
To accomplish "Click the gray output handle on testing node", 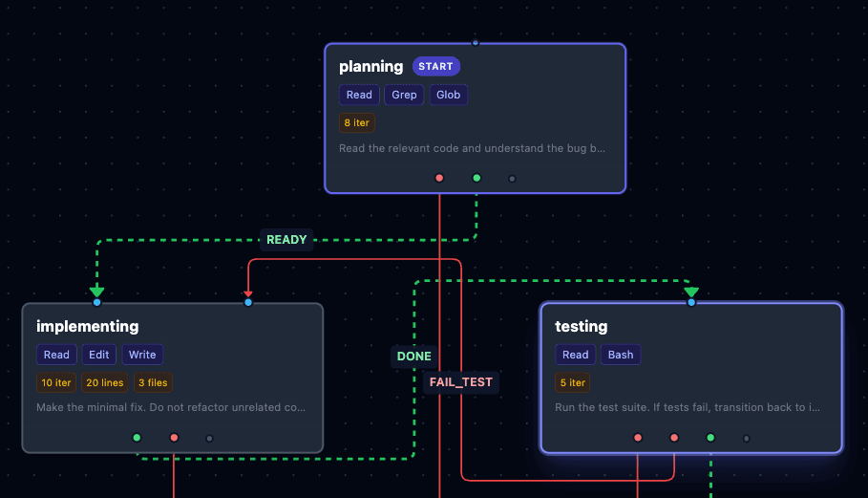I will click(x=746, y=438).
